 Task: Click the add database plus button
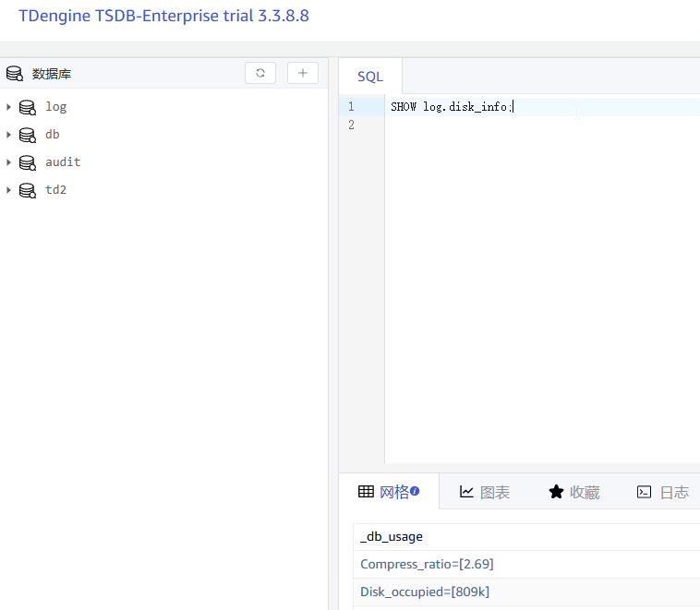(x=303, y=73)
